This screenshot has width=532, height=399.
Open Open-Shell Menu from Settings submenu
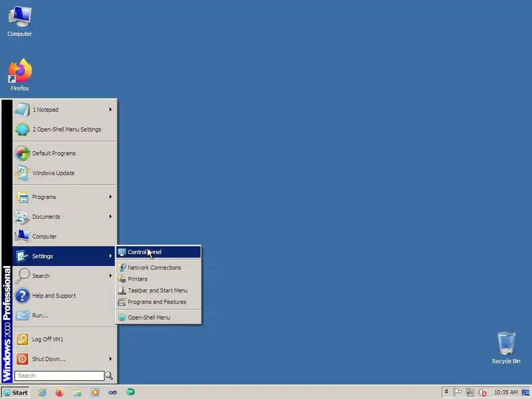point(158,317)
